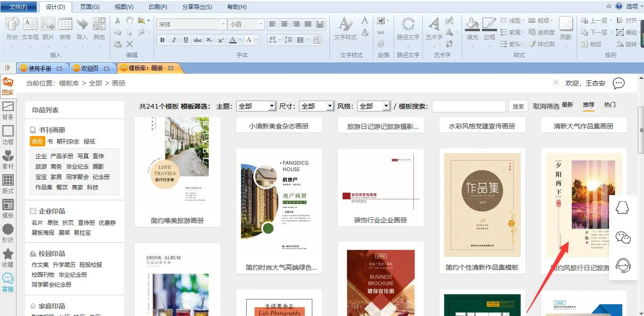
Task: Toggle bold text formatting
Action: tap(162, 40)
